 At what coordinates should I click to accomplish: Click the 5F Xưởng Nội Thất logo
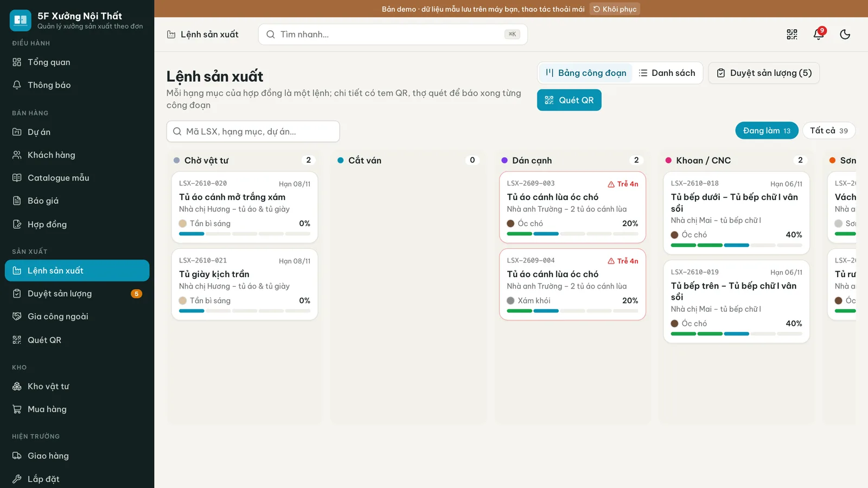[x=21, y=20]
